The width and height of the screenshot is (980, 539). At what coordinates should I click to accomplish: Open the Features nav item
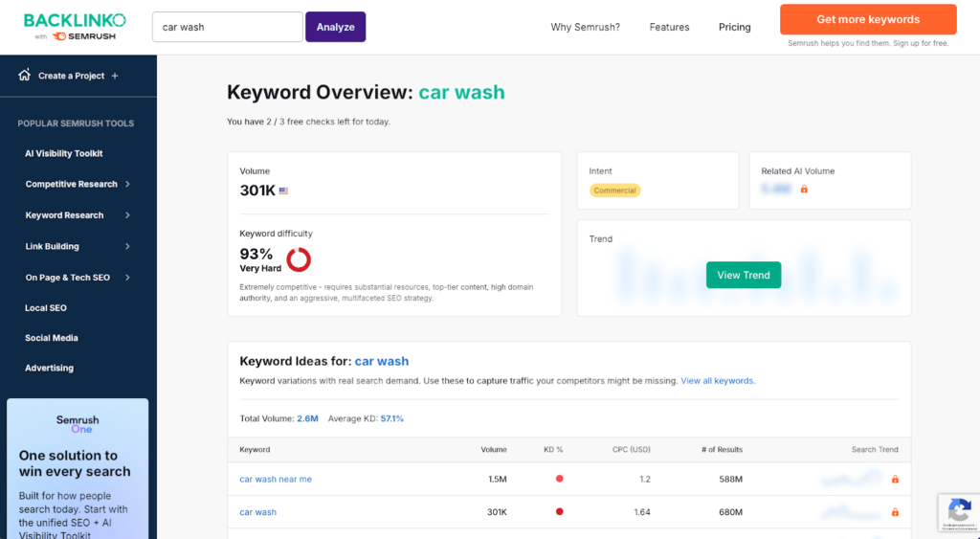coord(669,27)
